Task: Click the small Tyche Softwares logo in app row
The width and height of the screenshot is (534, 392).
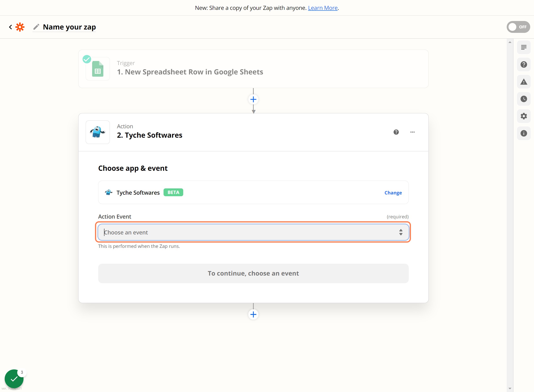Action: (x=109, y=192)
